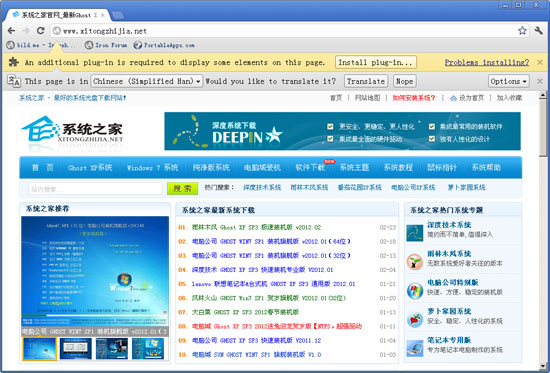Viewport: 550px width, 373px height.
Task: Click the 加入收藏 top link
Action: tap(509, 98)
